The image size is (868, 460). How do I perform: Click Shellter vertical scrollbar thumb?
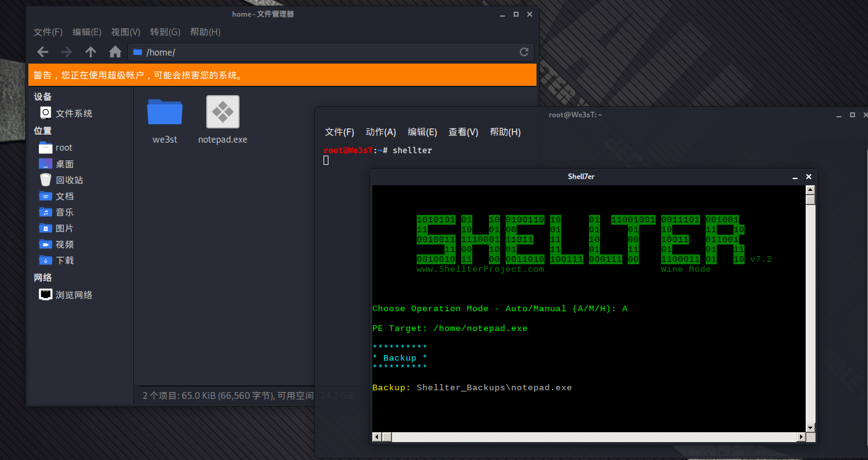(811, 199)
